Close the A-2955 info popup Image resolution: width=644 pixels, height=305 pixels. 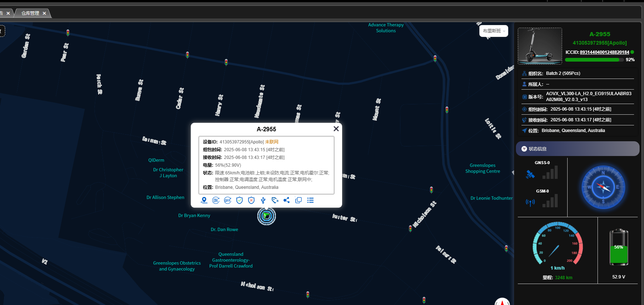click(336, 129)
